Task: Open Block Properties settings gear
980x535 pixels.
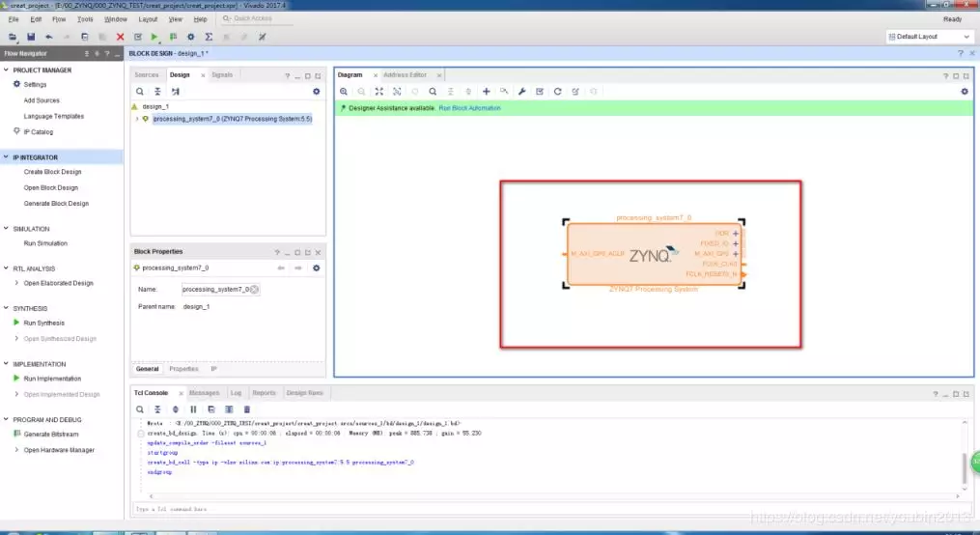Action: pyautogui.click(x=317, y=267)
